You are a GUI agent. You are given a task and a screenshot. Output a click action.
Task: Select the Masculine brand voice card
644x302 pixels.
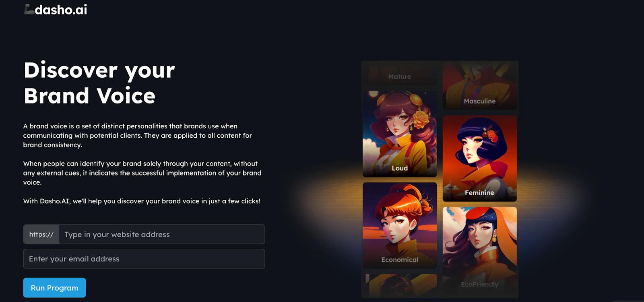(x=479, y=85)
